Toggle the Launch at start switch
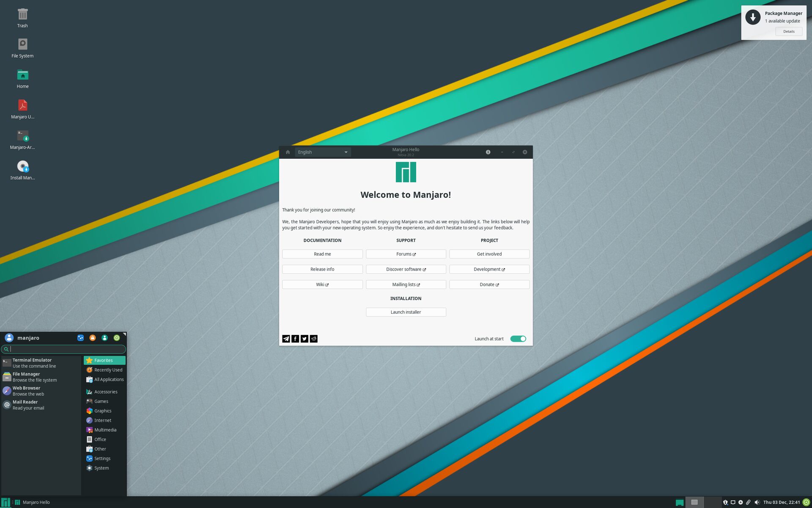Viewport: 812px width, 508px height. pos(518,339)
